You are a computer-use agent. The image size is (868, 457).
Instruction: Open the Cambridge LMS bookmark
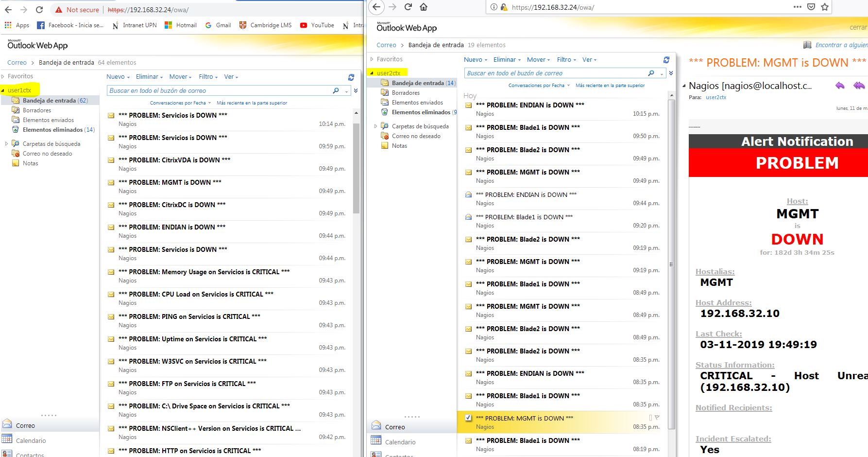pyautogui.click(x=266, y=25)
